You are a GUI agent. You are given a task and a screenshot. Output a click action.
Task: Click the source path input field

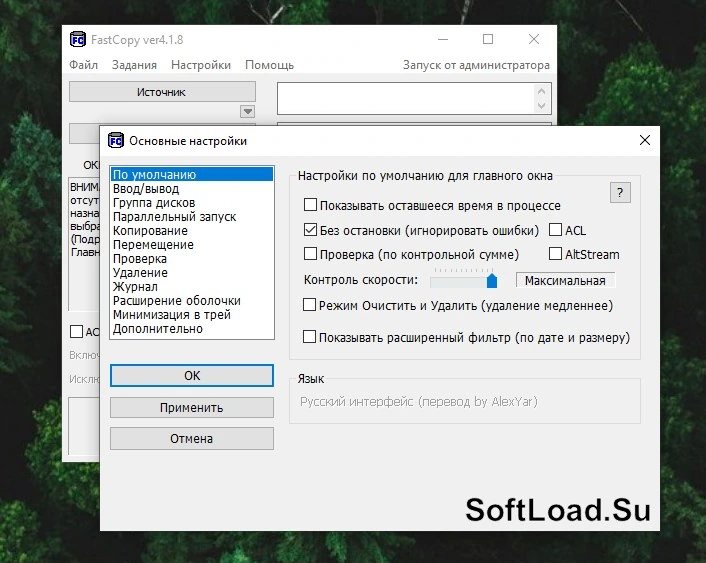(x=407, y=98)
